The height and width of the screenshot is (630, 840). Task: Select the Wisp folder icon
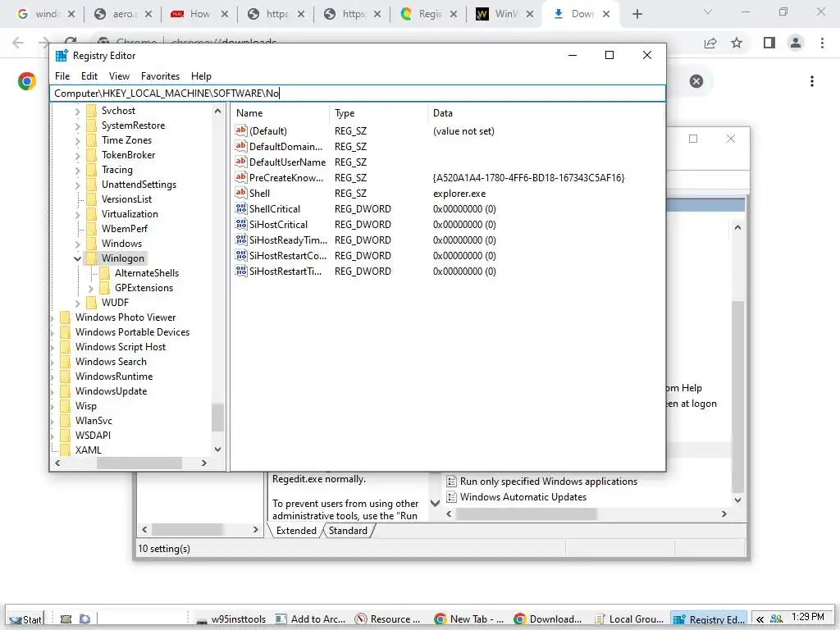tap(66, 406)
